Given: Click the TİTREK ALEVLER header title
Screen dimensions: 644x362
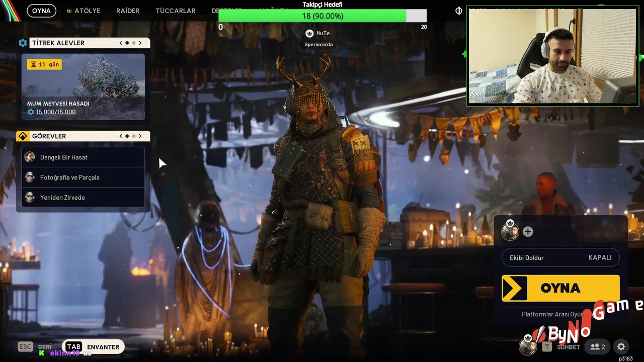Looking at the screenshot, I should pos(58,43).
